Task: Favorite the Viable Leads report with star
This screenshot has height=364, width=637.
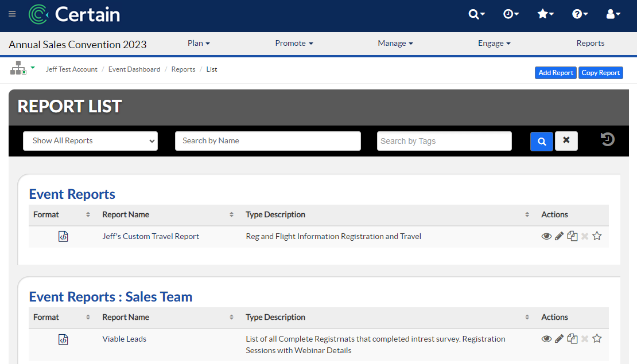Action: pos(597,338)
